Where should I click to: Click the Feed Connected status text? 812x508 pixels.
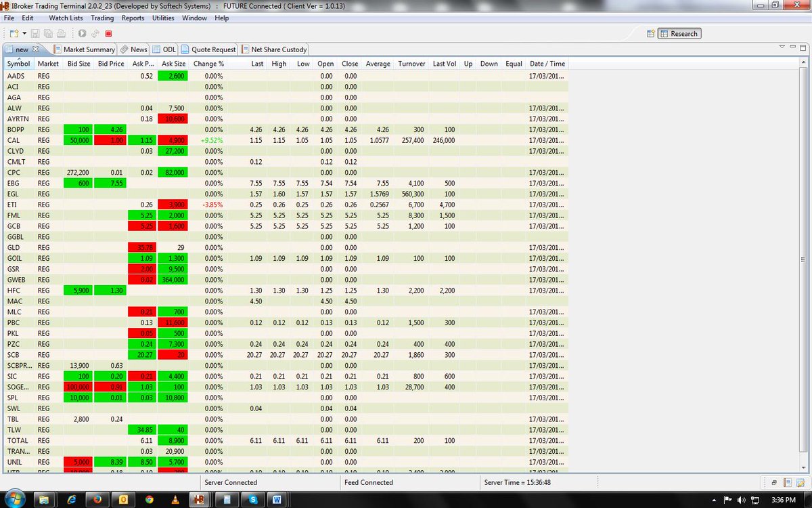coord(368,482)
